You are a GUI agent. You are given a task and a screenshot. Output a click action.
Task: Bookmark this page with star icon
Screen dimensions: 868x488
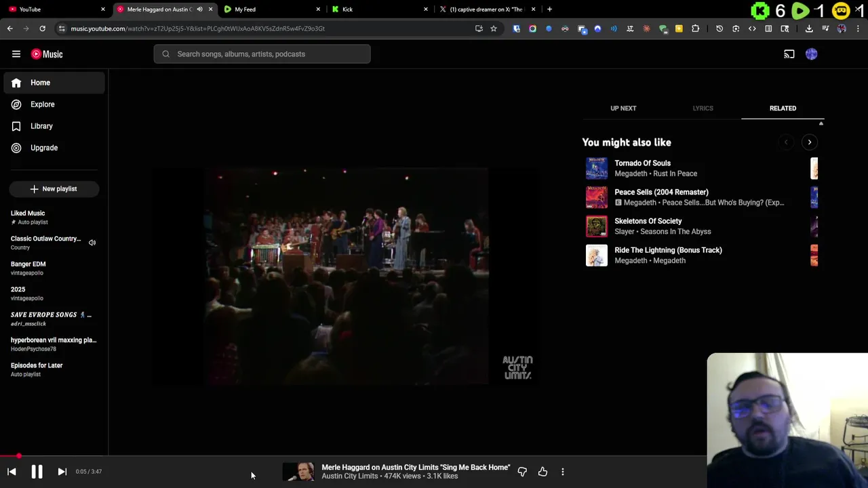(494, 28)
